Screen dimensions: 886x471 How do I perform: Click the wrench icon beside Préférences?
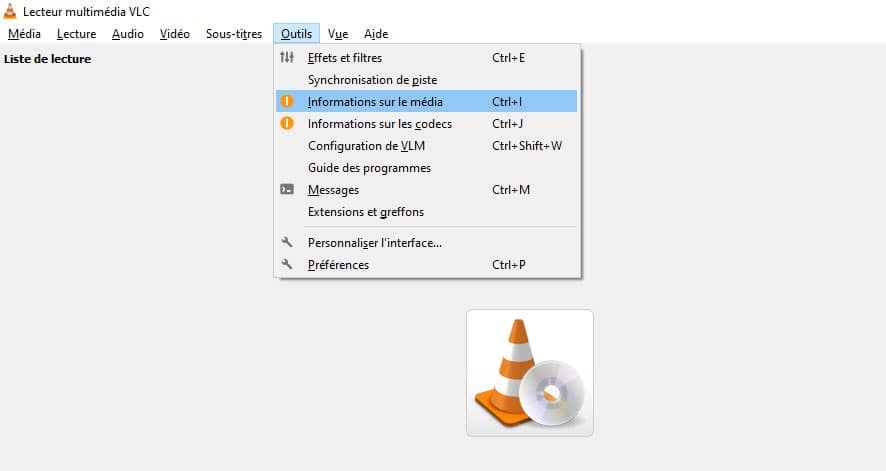point(287,265)
